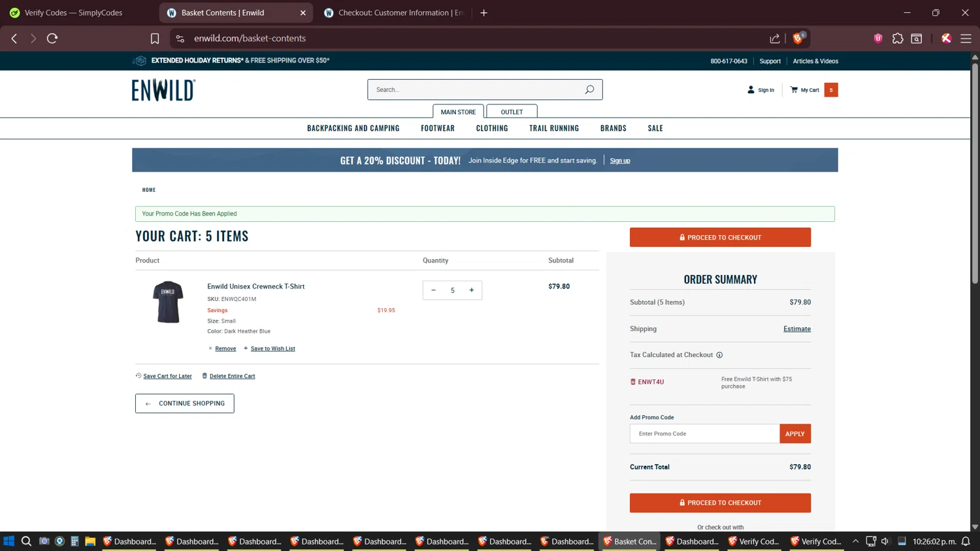Open Backpacking and Camping menu
980x551 pixels.
(353, 128)
